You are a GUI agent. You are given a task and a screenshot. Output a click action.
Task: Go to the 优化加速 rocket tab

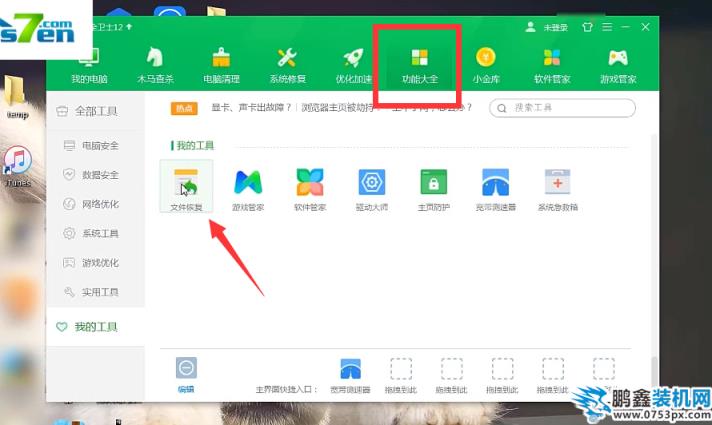(x=353, y=66)
